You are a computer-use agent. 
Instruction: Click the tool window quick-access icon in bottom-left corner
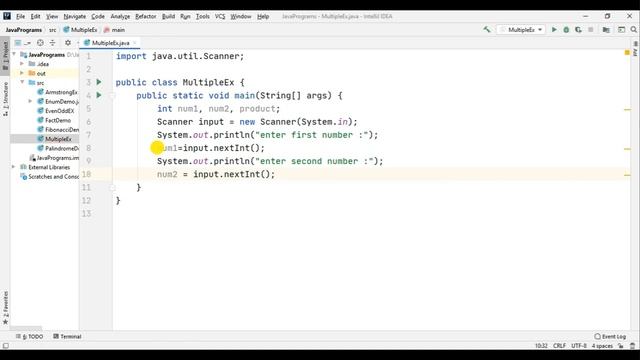point(5,346)
